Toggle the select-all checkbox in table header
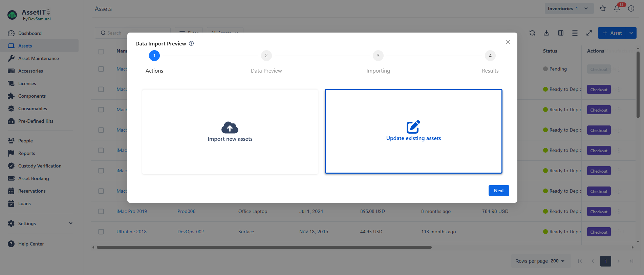The height and width of the screenshot is (275, 644). [101, 52]
